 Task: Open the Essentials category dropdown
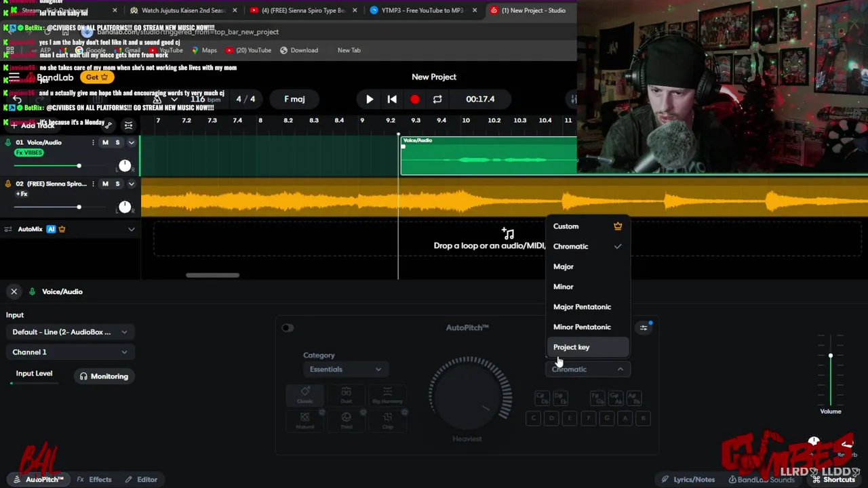[345, 369]
